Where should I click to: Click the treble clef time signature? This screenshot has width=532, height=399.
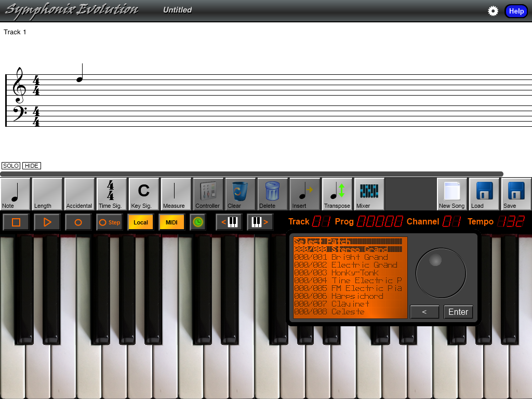coord(36,86)
